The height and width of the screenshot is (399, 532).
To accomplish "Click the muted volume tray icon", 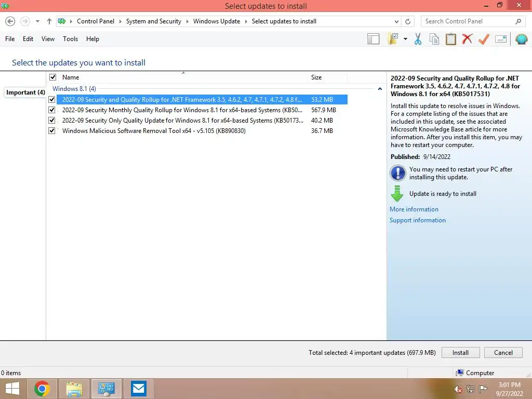I will (x=458, y=389).
